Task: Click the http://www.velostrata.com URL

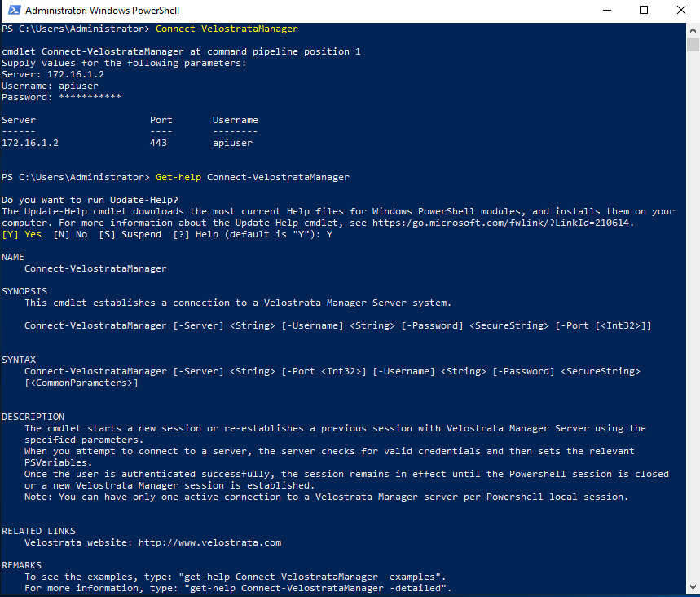Action: click(x=209, y=542)
